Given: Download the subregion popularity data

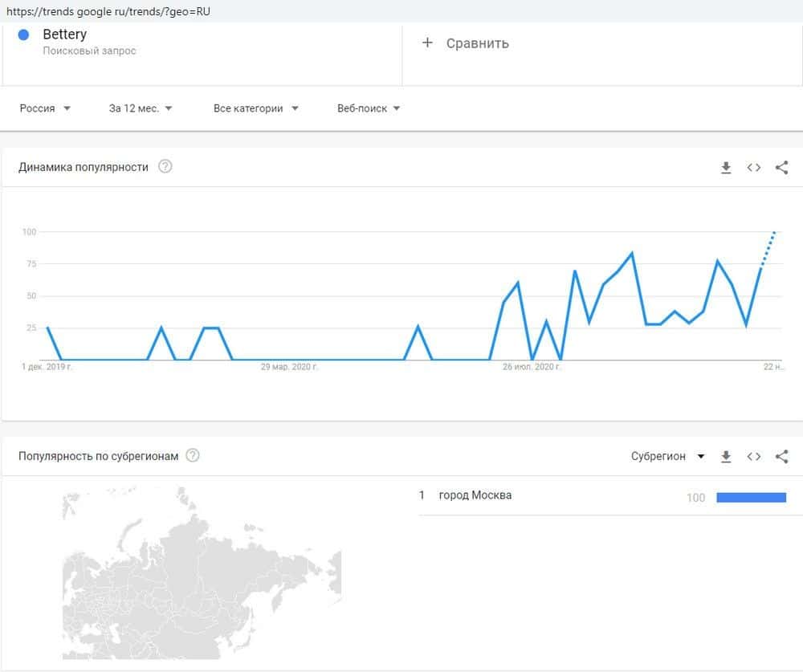Looking at the screenshot, I should coord(726,457).
